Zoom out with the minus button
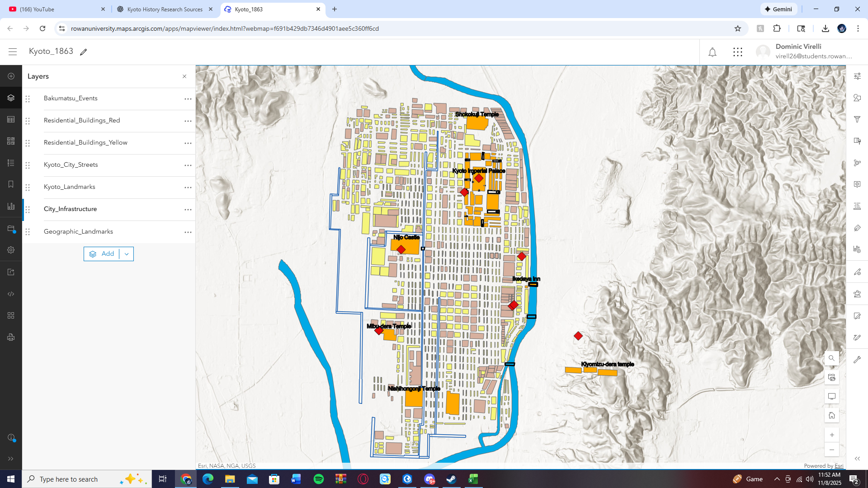Image resolution: width=868 pixels, height=488 pixels. [832, 450]
